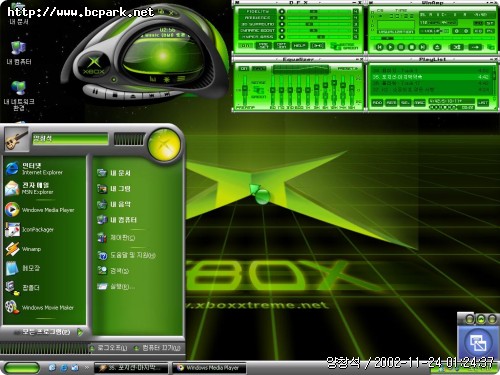Pause playback on Xbox media player
Screen dimensions: 500x375
click(95, 91)
